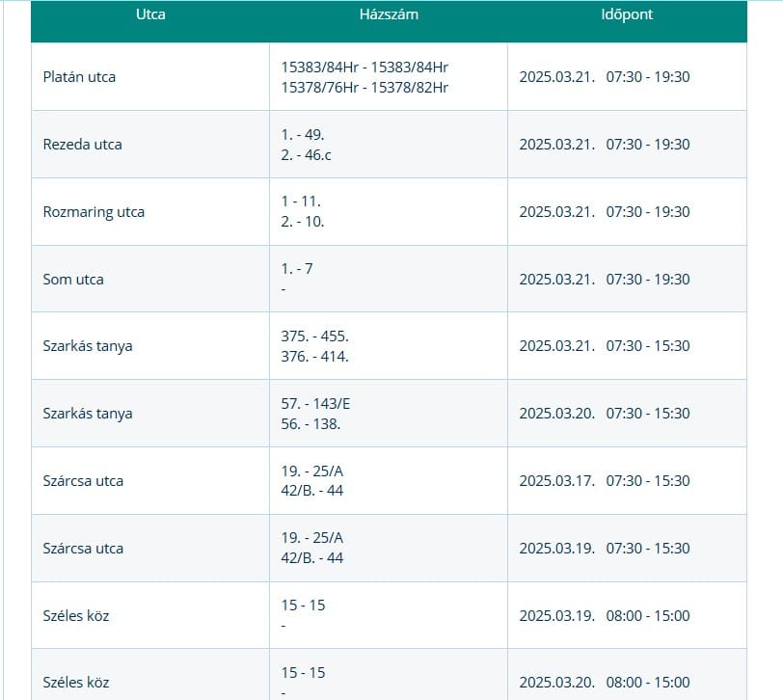The width and height of the screenshot is (783, 700).
Task: Click Szárcsa utca in the 2025.03.19 row
Action: [x=83, y=549]
